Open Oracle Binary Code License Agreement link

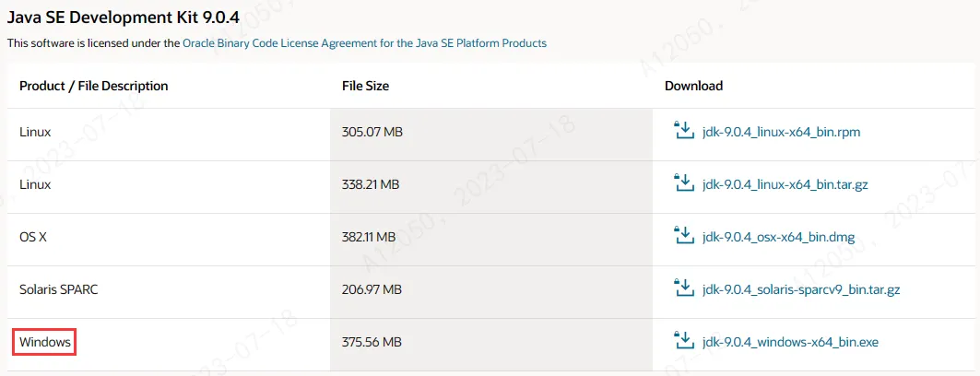tap(364, 43)
